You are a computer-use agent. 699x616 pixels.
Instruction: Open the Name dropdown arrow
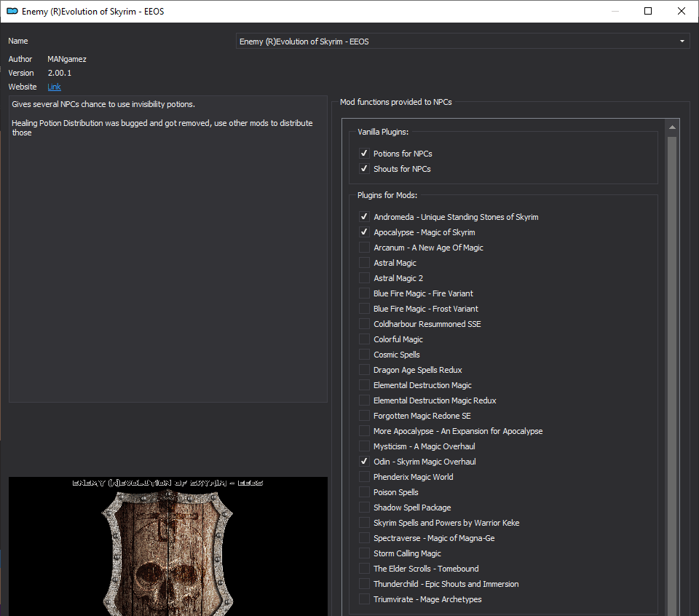(x=682, y=41)
